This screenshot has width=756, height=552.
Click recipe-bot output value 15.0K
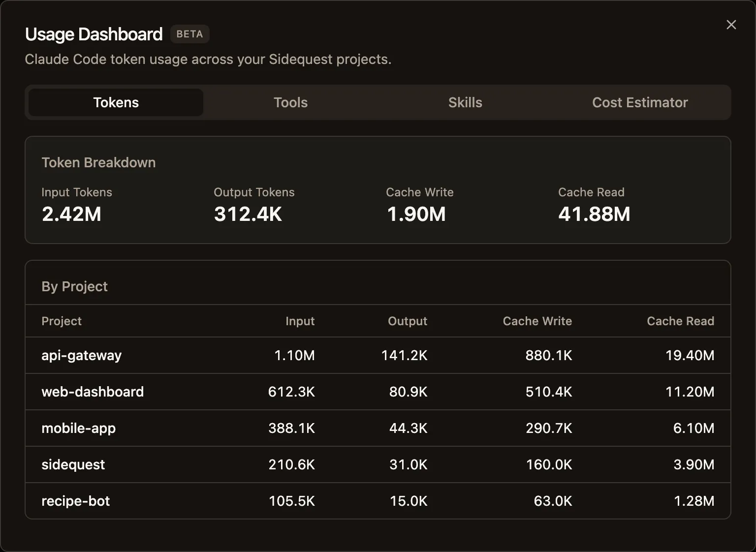(408, 501)
